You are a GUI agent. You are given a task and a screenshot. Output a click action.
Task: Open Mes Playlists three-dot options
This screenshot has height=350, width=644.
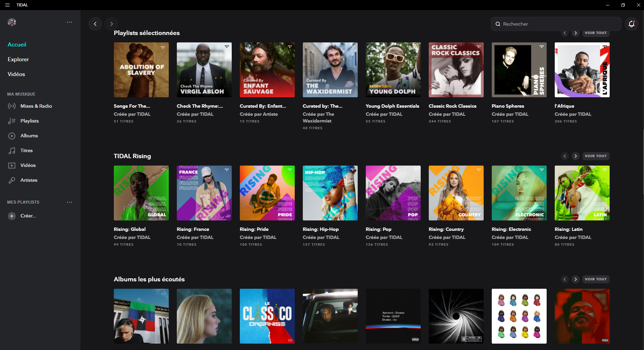69,202
